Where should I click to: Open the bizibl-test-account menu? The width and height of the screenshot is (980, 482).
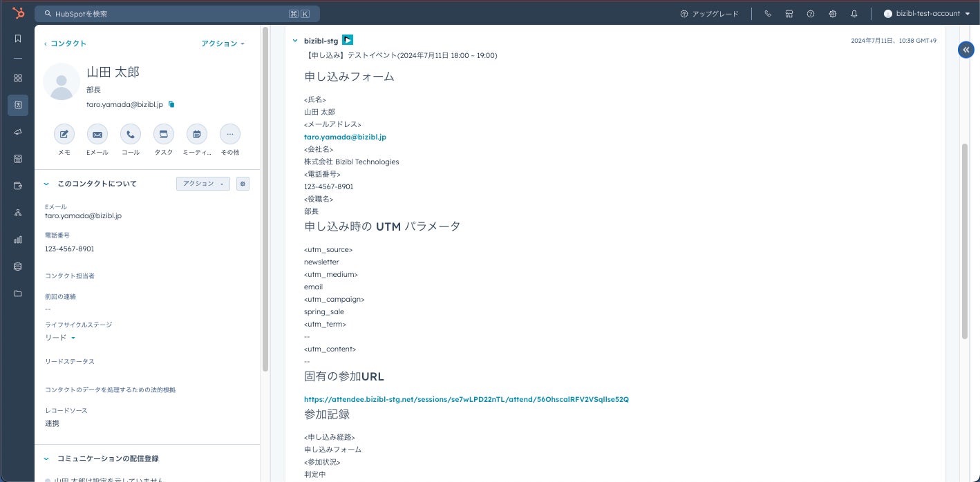(927, 14)
